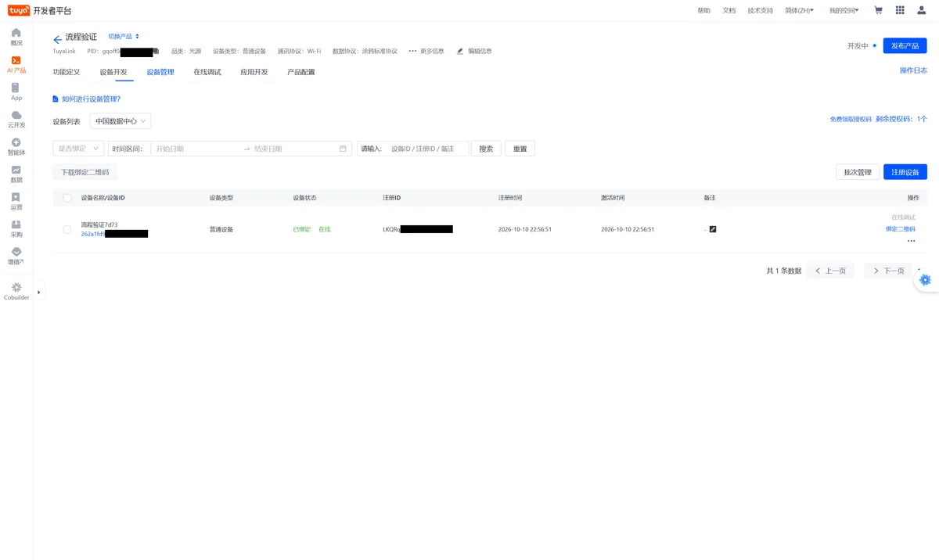Click the 编辑信息 edit info link
The width and height of the screenshot is (939, 560).
(474, 52)
